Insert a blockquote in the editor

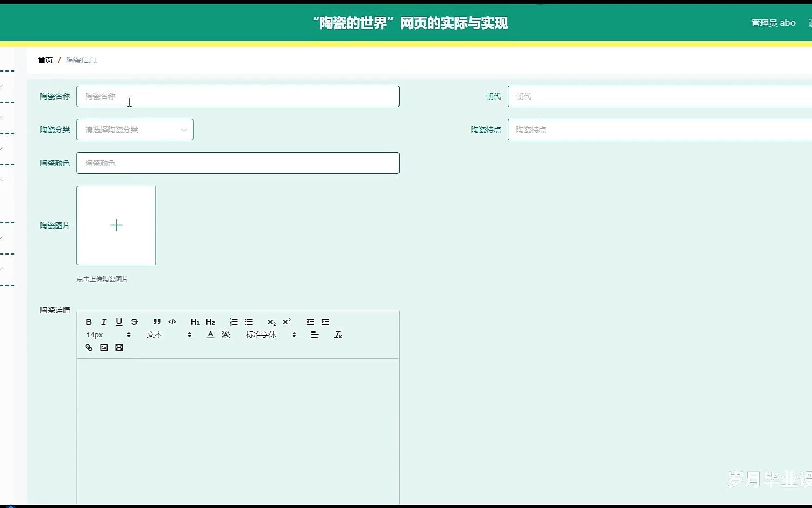(x=156, y=321)
